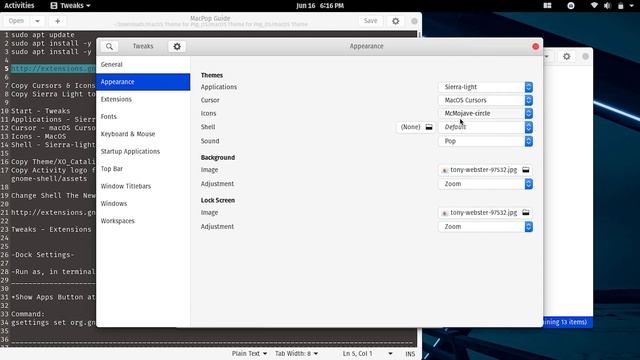640x360 pixels.
Task: Open Sound theme dropdown Pop
Action: coord(485,141)
